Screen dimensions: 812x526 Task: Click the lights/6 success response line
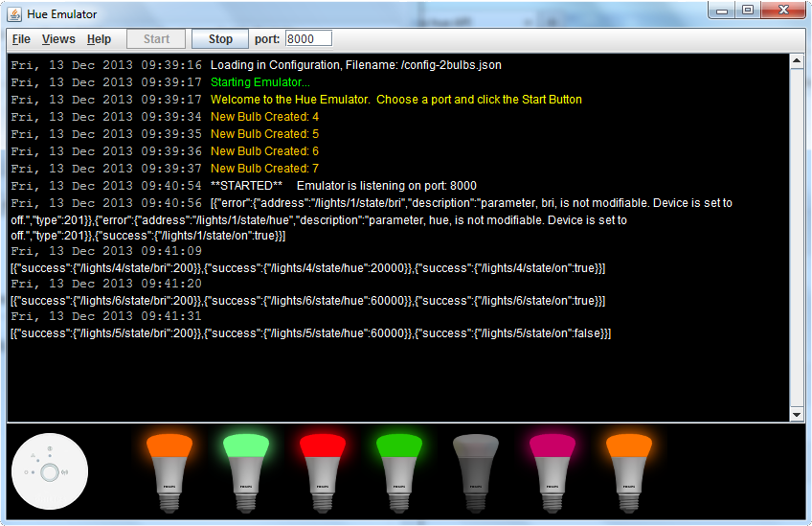point(307,301)
